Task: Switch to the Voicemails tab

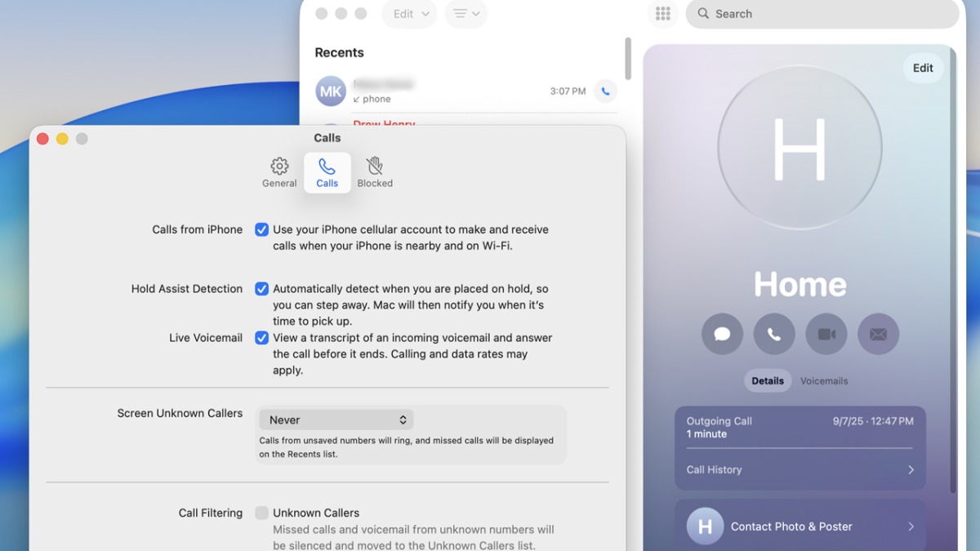Action: 824,381
